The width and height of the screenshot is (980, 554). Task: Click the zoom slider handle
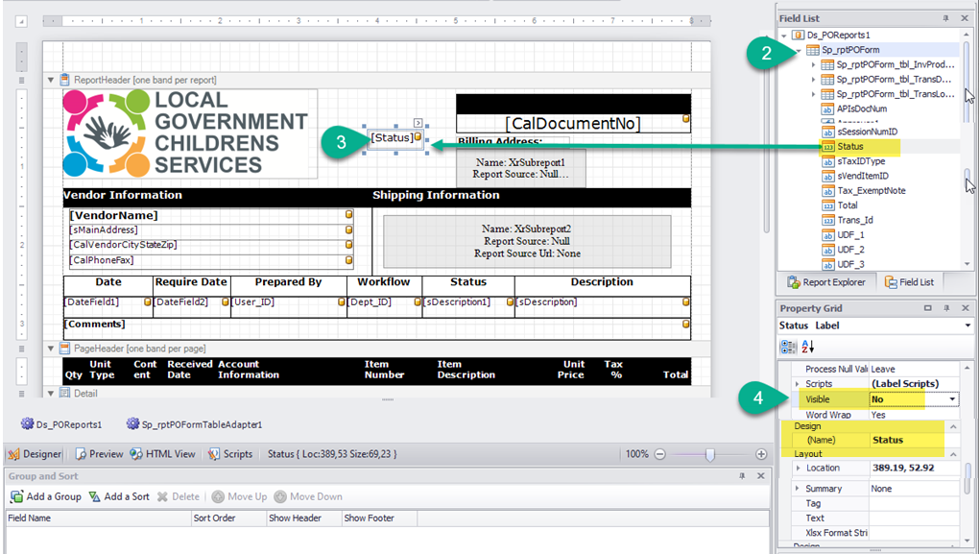pyautogui.click(x=709, y=454)
